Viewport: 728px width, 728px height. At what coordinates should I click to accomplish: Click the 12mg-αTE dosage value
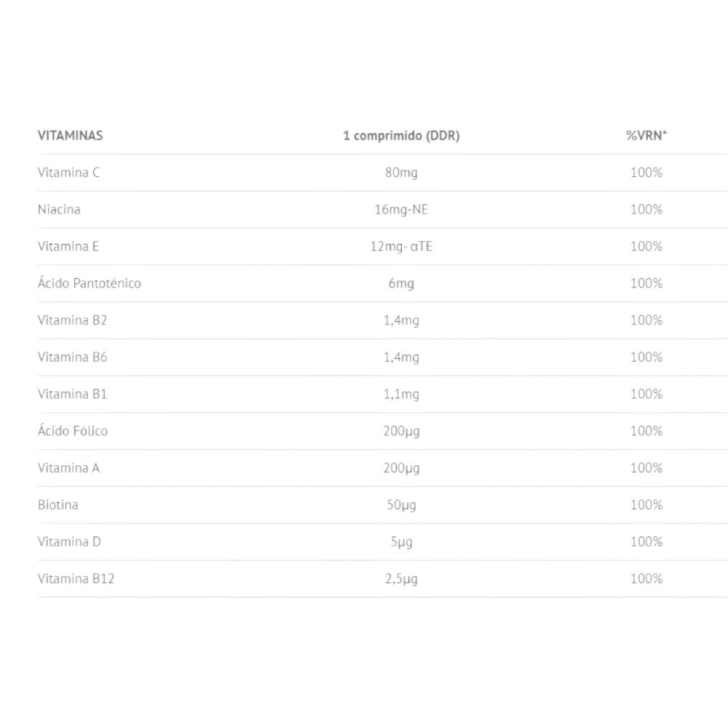pos(401,246)
